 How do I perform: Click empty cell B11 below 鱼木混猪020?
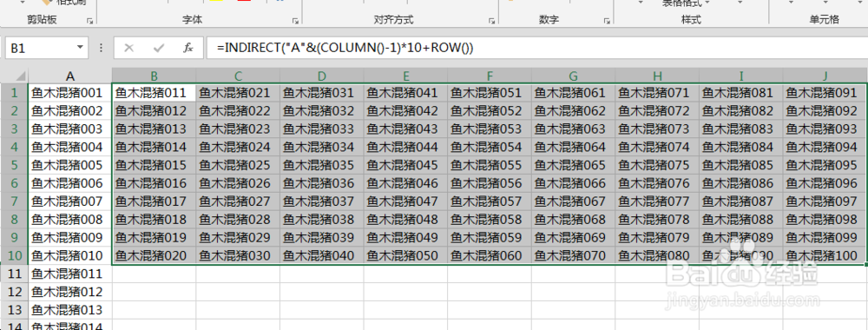[x=154, y=274]
